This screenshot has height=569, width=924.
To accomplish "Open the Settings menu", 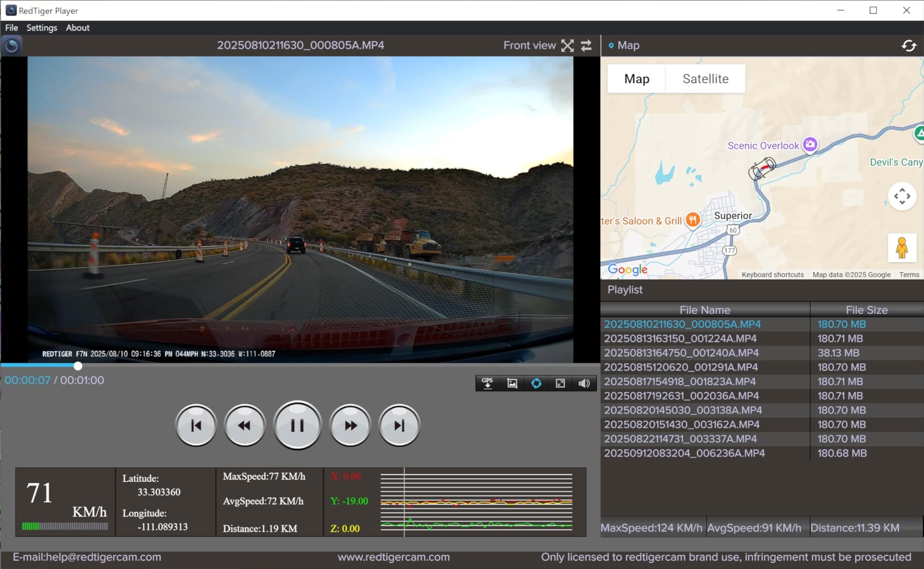I will coord(41,28).
